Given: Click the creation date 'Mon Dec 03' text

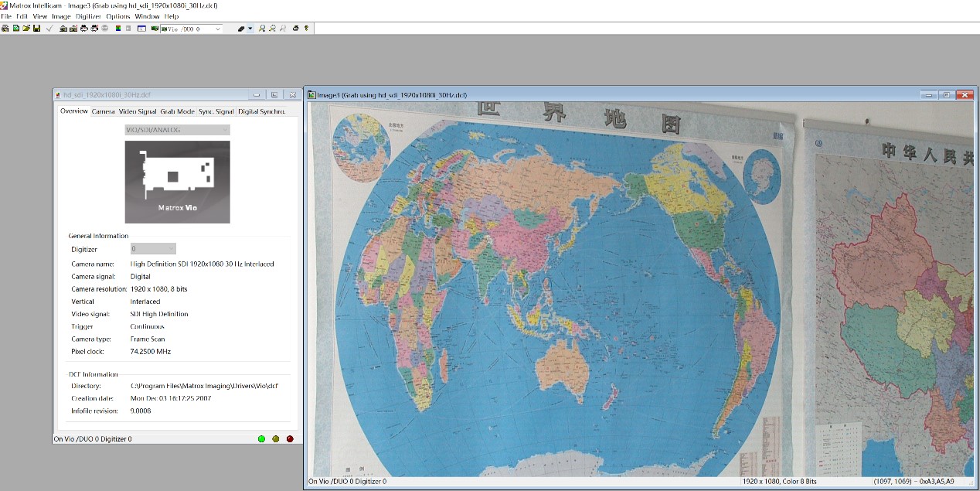Looking at the screenshot, I should (170, 398).
